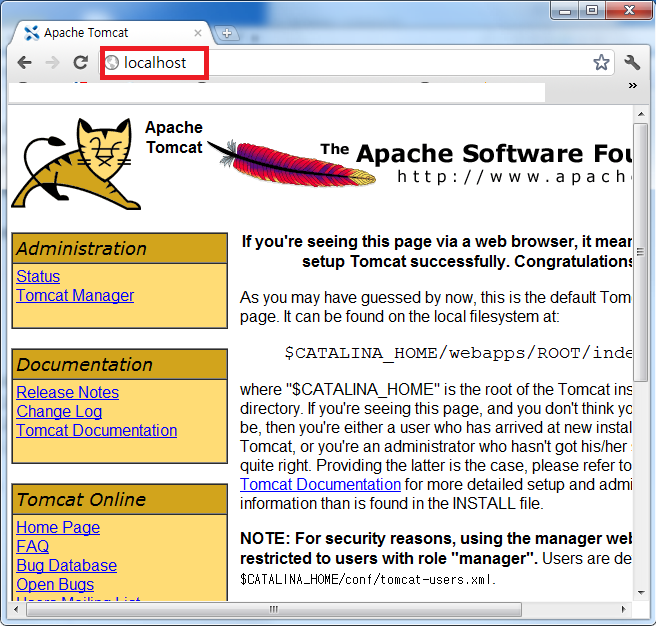This screenshot has width=656, height=626.
Task: Reload the page with the refresh icon
Action: [x=80, y=62]
